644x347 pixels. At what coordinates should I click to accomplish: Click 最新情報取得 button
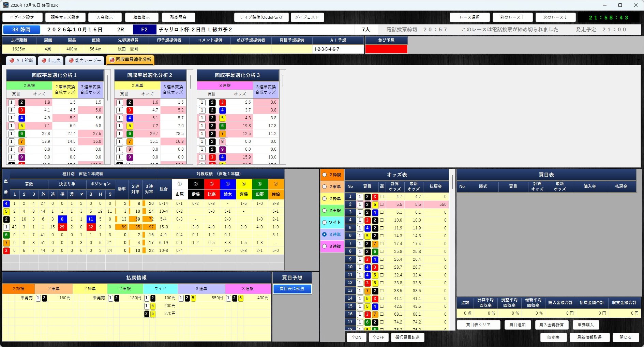tap(589, 337)
